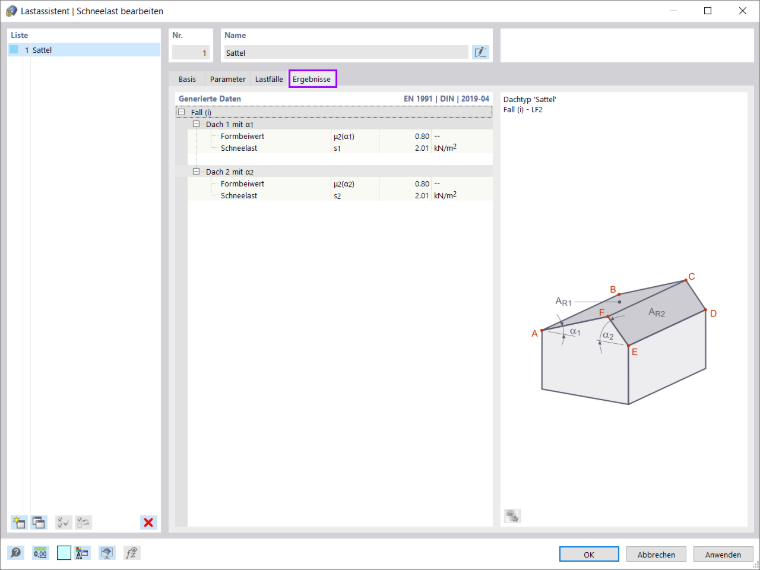
Task: Create a new load wizard entry
Action: point(19,522)
